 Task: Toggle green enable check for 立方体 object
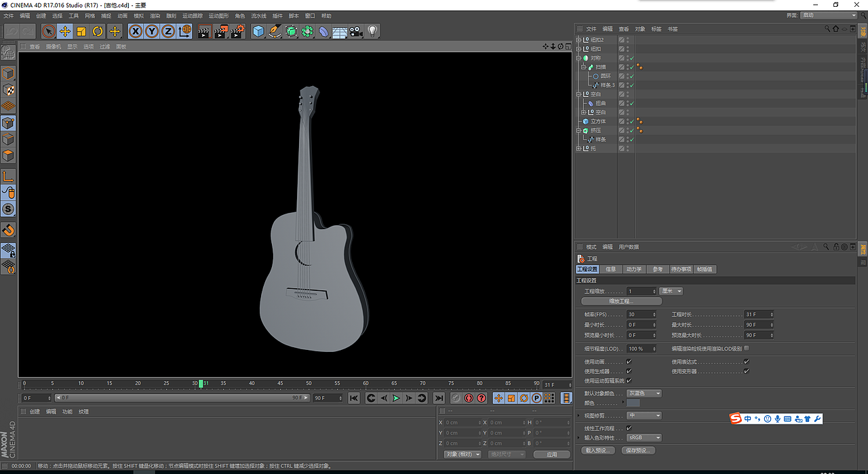coord(631,121)
